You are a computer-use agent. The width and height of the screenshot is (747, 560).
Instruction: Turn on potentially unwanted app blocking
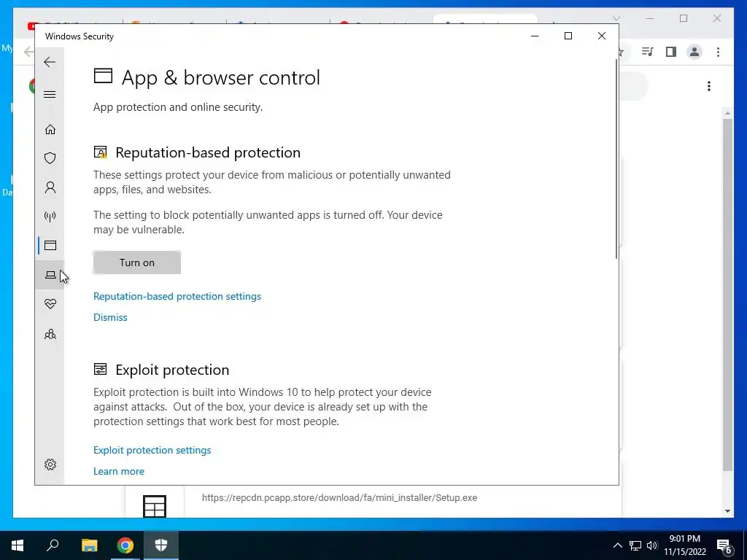[x=137, y=262]
